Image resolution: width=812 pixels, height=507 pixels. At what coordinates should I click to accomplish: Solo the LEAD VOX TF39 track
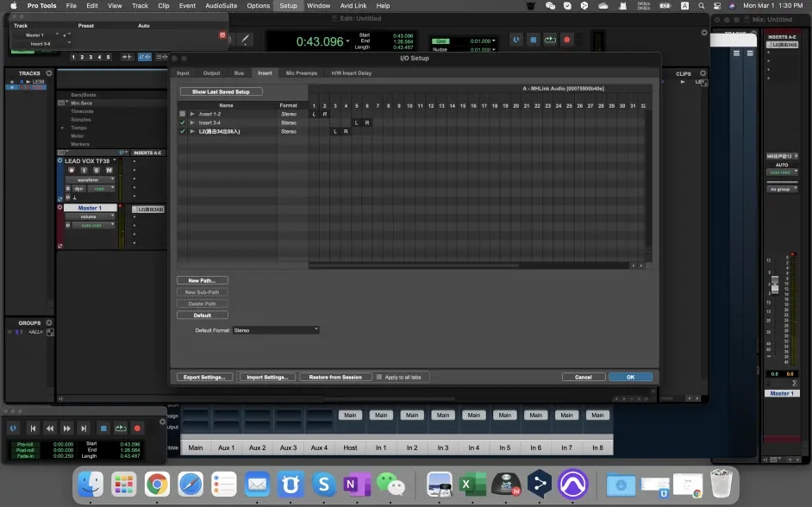pos(97,170)
